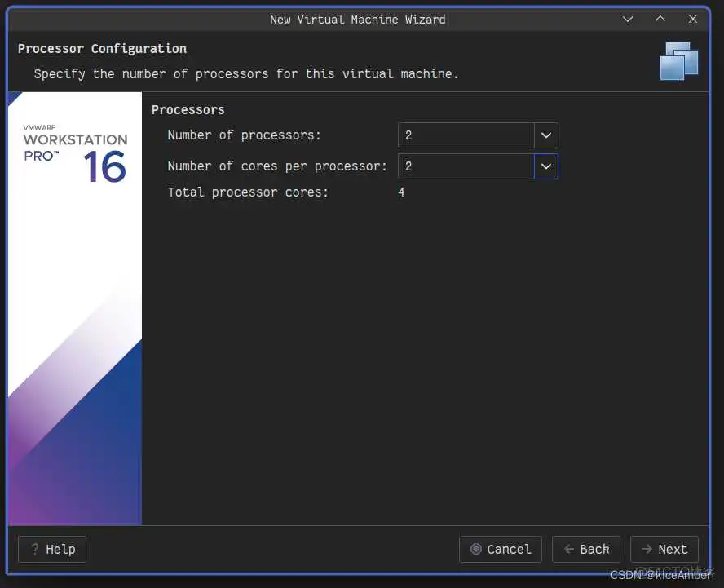Click the Processors section heading

(188, 109)
